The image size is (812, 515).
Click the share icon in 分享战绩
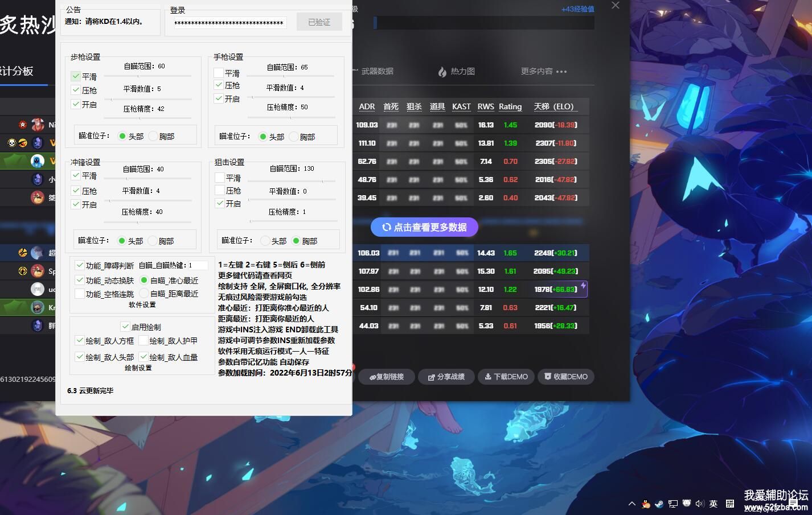[432, 377]
